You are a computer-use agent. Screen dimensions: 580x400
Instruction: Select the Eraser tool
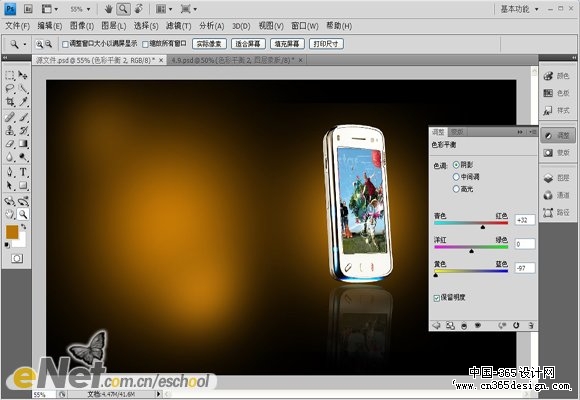point(10,144)
